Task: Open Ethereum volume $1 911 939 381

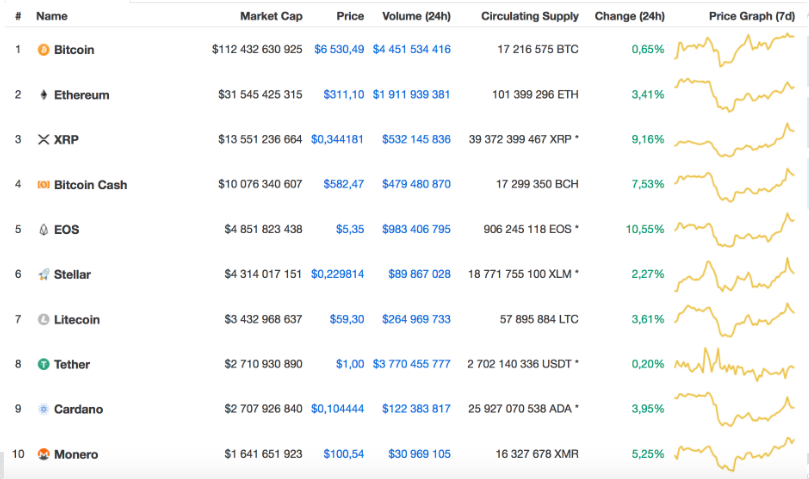Action: (x=412, y=94)
